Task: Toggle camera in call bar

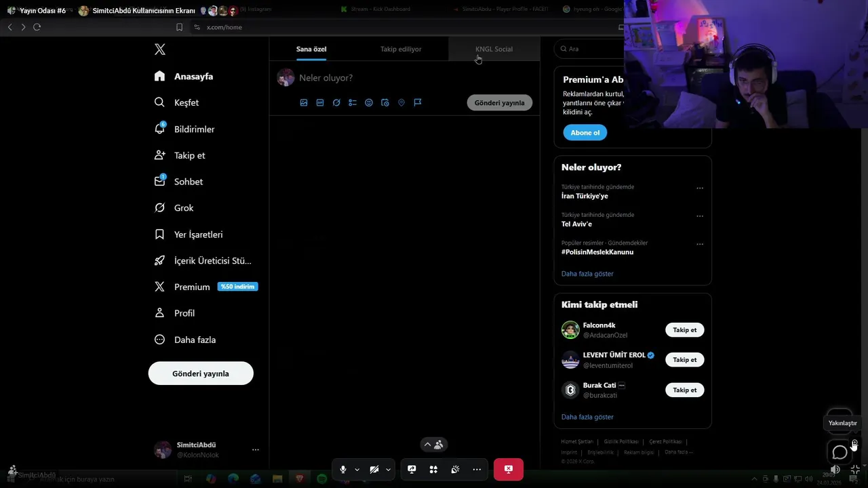Action: (374, 469)
